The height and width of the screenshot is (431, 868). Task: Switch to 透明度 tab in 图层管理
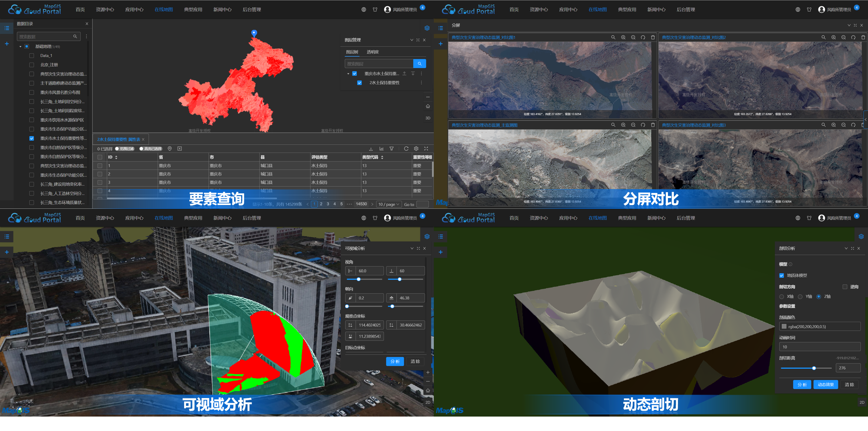pos(373,52)
